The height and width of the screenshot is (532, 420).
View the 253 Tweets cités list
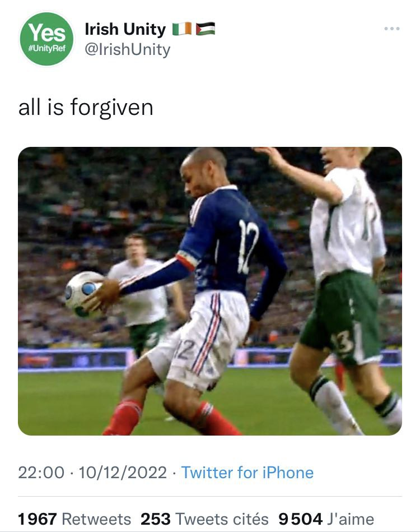[x=204, y=519]
